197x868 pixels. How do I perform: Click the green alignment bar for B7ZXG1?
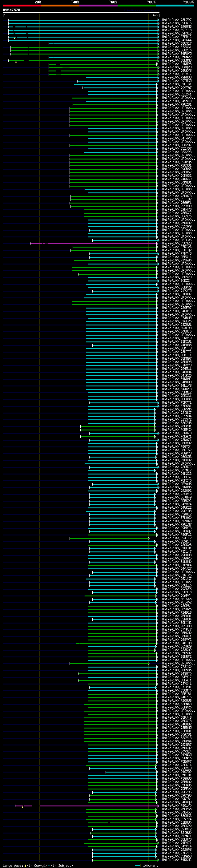click(x=84, y=47)
